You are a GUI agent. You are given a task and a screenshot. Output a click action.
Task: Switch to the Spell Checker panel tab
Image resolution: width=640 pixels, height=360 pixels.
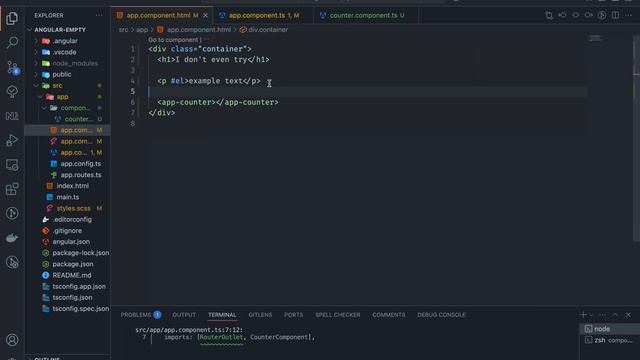tap(338, 315)
